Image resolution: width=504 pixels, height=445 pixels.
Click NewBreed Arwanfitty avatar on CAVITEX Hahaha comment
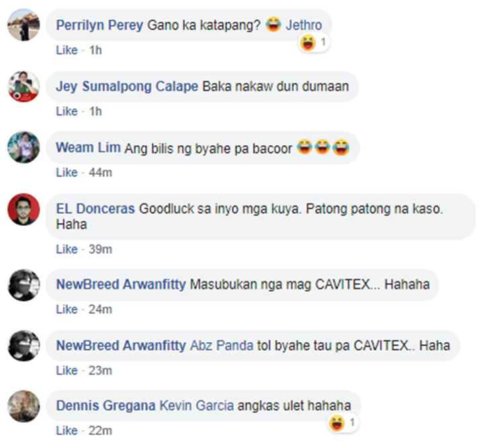tap(24, 285)
